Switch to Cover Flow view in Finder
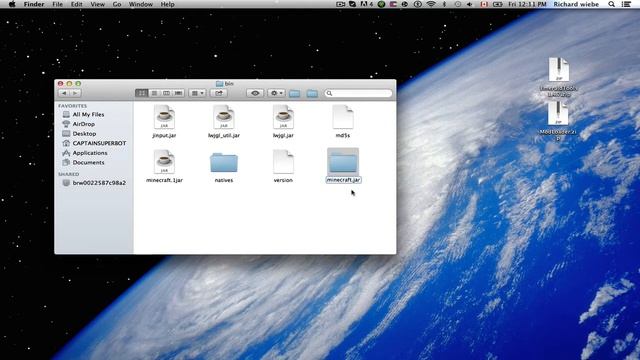This screenshot has height=360, width=640. tap(178, 93)
